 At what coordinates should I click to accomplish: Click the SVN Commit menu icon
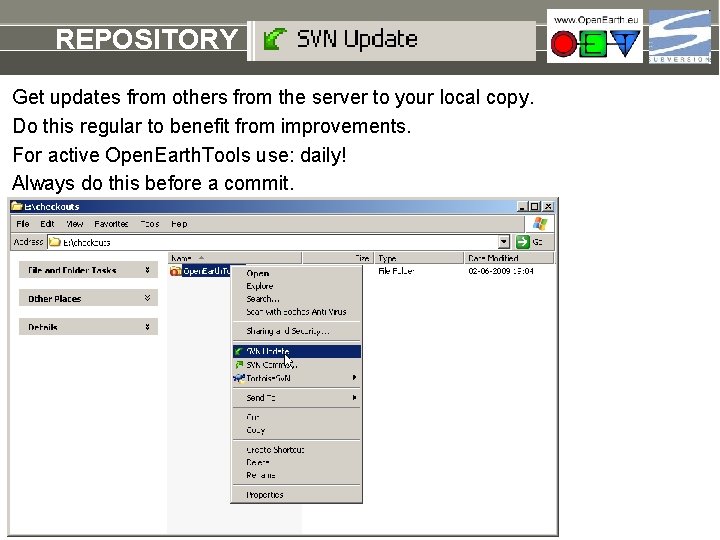[239, 365]
